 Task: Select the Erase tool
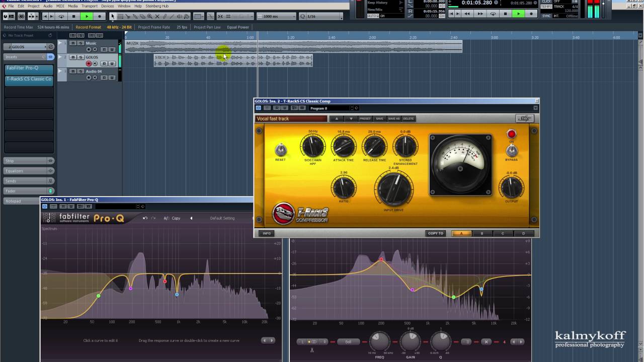pyautogui.click(x=142, y=17)
